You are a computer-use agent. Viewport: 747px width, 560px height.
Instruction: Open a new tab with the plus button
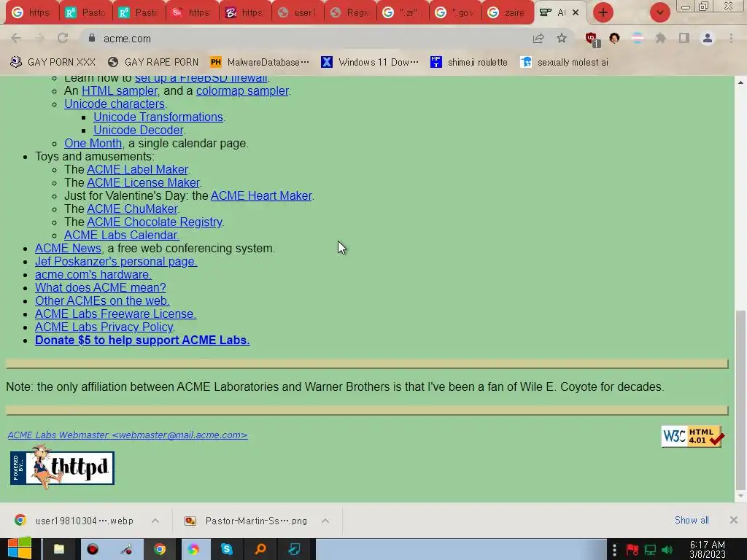[603, 12]
